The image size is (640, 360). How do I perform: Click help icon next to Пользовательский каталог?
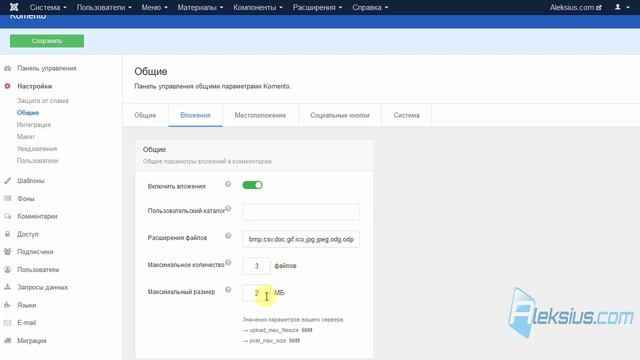(228, 209)
